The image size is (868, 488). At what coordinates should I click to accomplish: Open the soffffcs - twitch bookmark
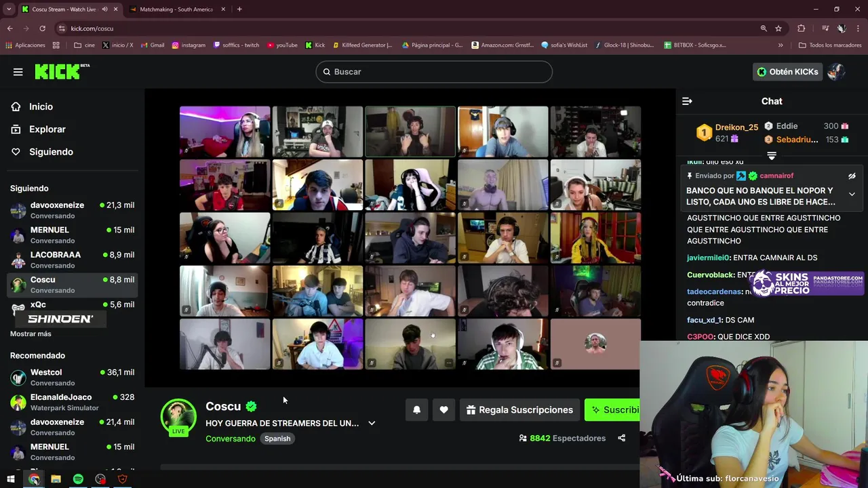coord(236,45)
